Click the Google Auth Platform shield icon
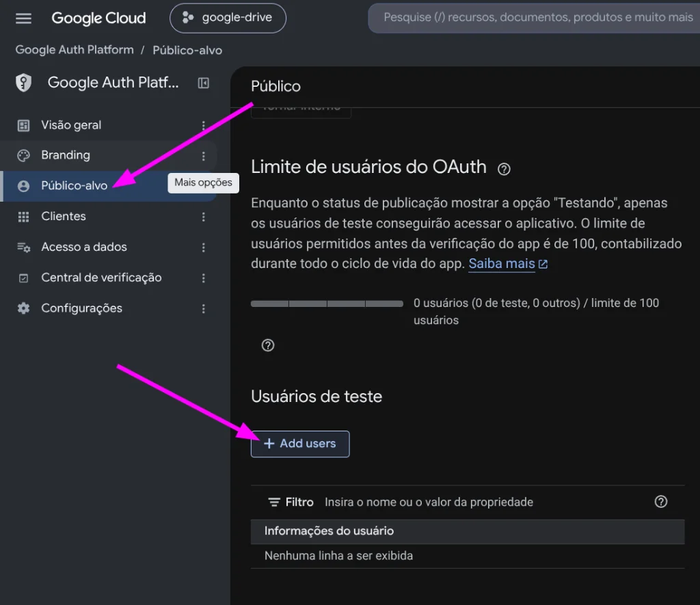 coord(23,83)
